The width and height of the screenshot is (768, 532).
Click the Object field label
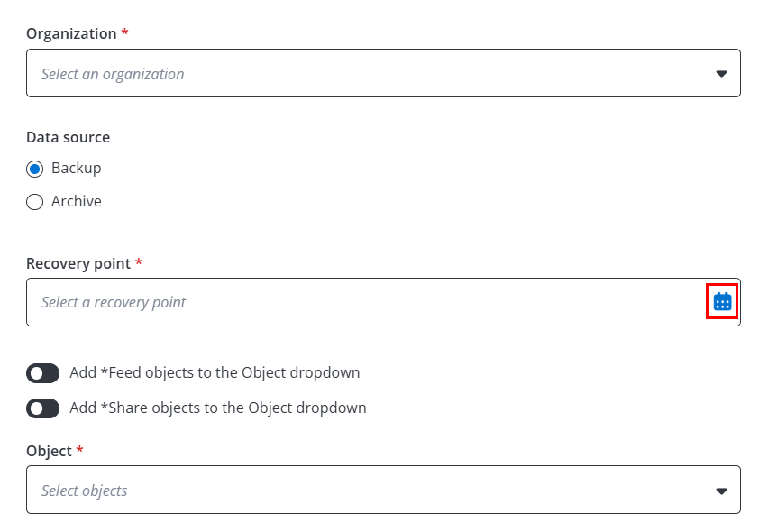click(x=49, y=451)
